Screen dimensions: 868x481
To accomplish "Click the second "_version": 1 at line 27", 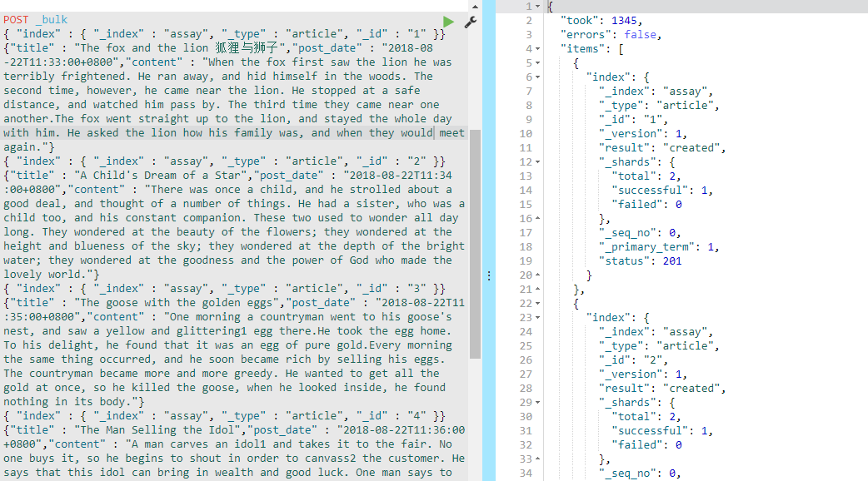I will [643, 374].
